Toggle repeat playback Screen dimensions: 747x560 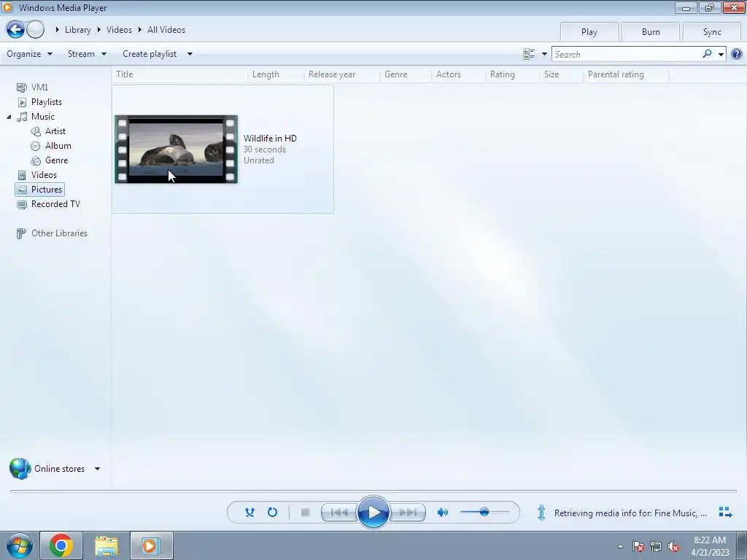coord(273,513)
